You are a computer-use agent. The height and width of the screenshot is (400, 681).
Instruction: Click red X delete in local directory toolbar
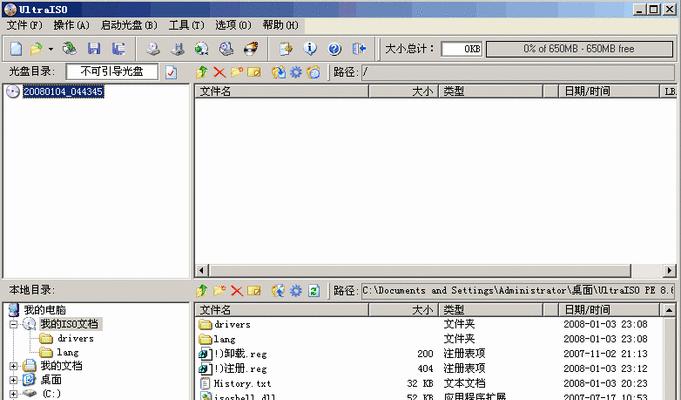pyautogui.click(x=236, y=290)
